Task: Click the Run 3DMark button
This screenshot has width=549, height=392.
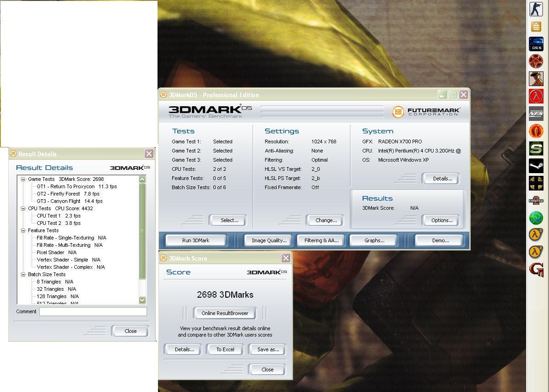Action: (196, 240)
